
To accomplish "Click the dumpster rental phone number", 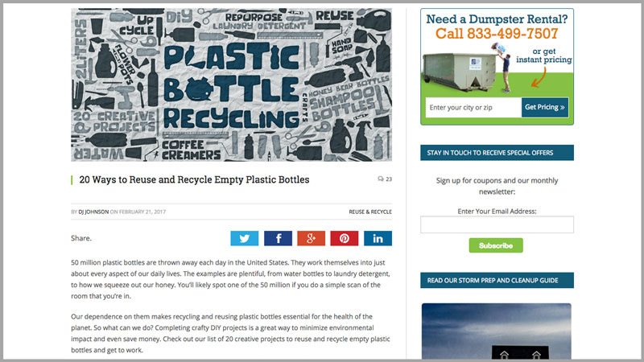I will (x=497, y=34).
